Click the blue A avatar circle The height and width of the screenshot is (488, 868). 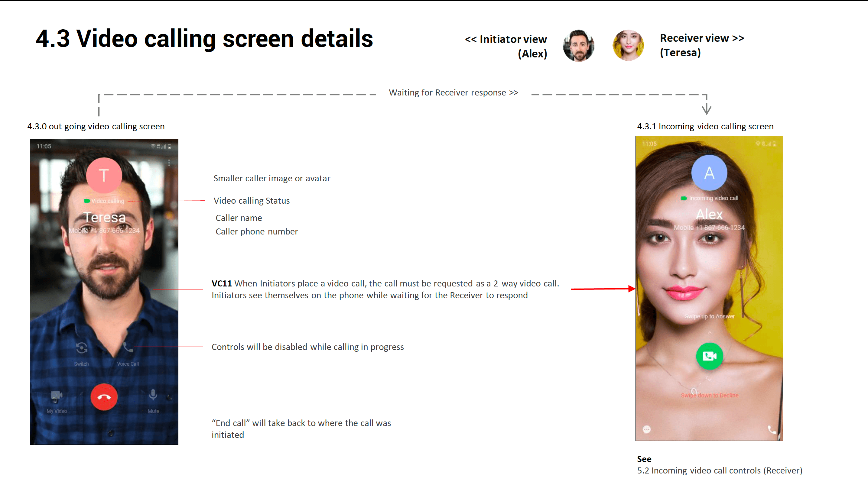[709, 173]
